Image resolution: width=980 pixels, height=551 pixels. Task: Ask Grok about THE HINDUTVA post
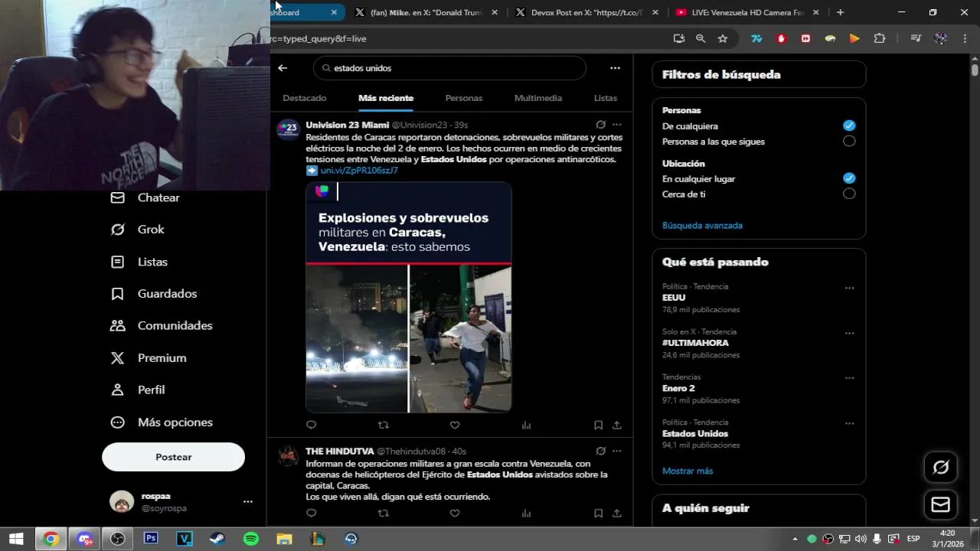pyautogui.click(x=601, y=452)
